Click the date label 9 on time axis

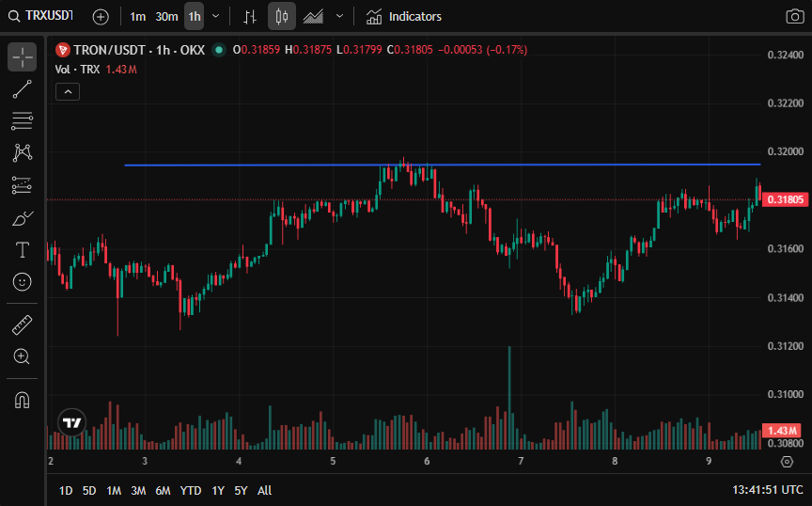tap(709, 461)
